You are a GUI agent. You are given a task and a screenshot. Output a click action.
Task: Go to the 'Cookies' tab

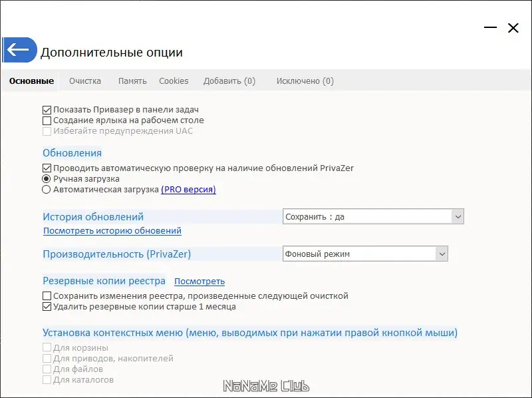(x=174, y=81)
